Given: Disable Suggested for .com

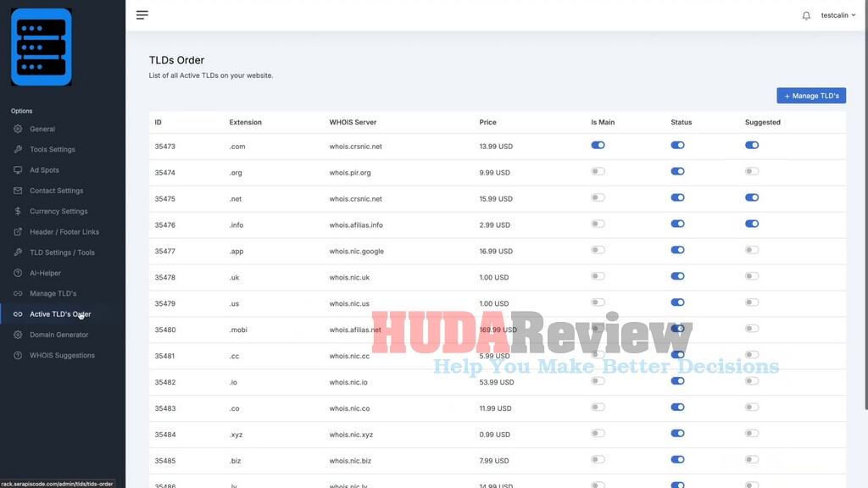Looking at the screenshot, I should point(752,146).
